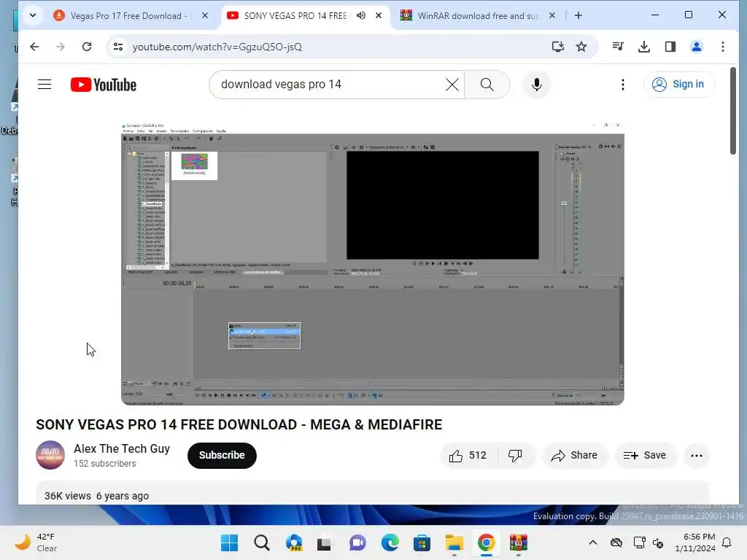Select SONY VEGAS PRO 14 FREE tab
The height and width of the screenshot is (560, 747).
(x=295, y=16)
